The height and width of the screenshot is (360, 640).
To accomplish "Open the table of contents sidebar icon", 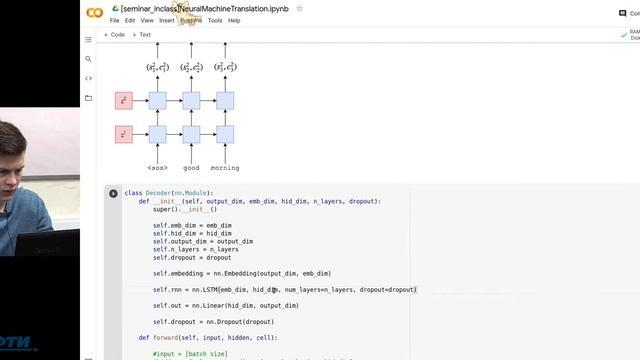I will [x=88, y=40].
